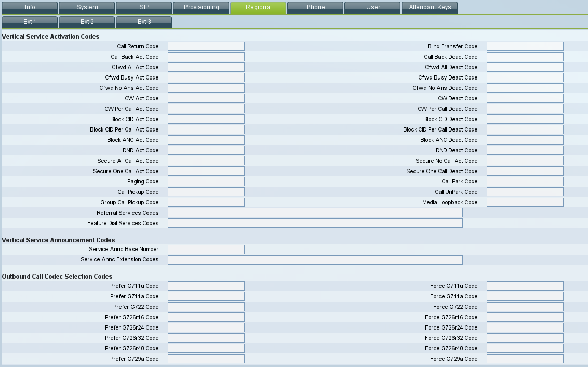
Task: Focus the Force G729a Code input
Action: [x=525, y=359]
